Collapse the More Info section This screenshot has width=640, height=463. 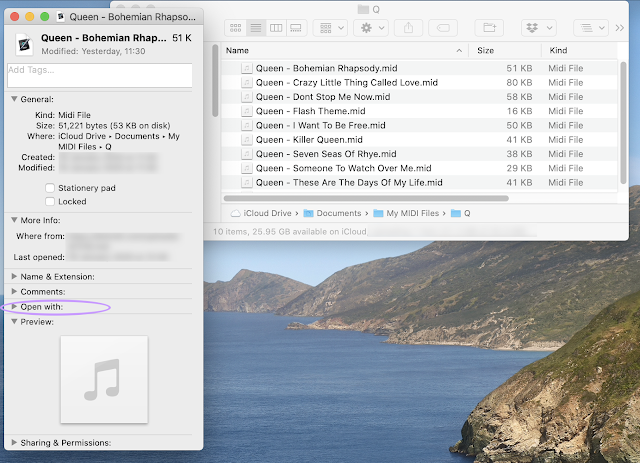14,220
